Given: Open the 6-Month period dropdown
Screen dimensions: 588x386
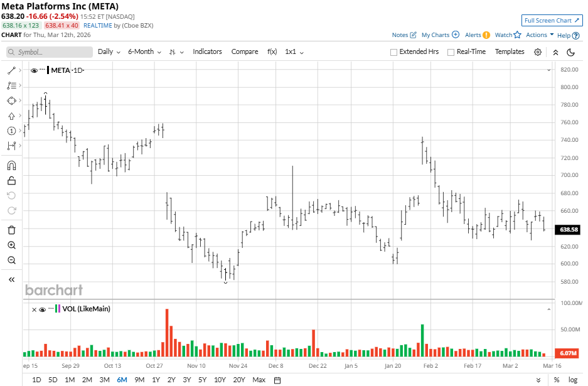Looking at the screenshot, I should [x=144, y=51].
